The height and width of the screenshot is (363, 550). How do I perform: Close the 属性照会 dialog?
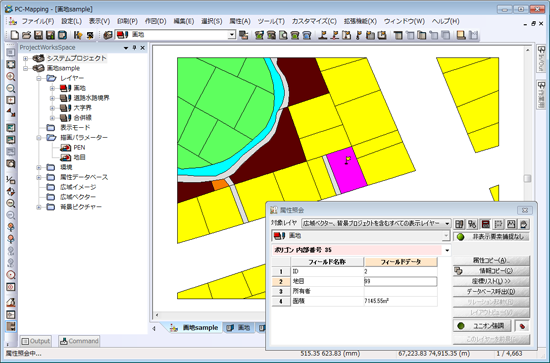(x=525, y=210)
